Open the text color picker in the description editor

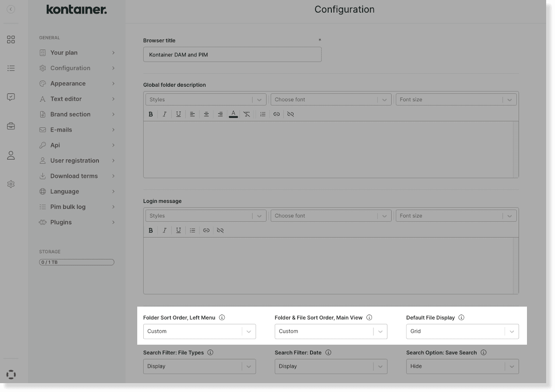coord(233,114)
